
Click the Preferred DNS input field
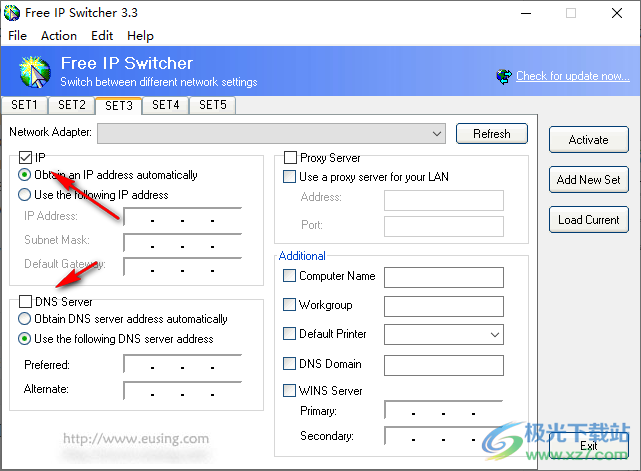(x=183, y=364)
